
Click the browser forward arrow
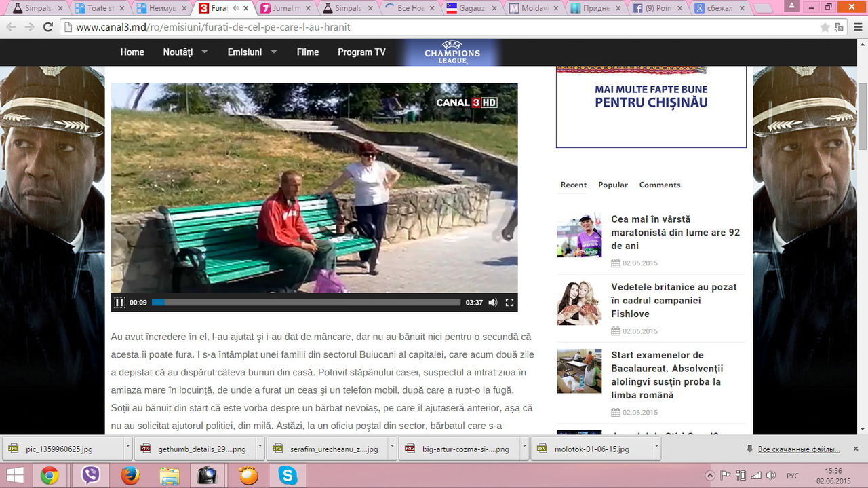pyautogui.click(x=29, y=27)
